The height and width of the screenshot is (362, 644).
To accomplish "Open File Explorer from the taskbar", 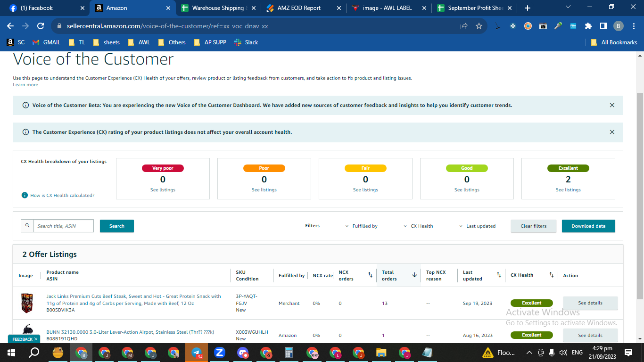I will point(381,353).
